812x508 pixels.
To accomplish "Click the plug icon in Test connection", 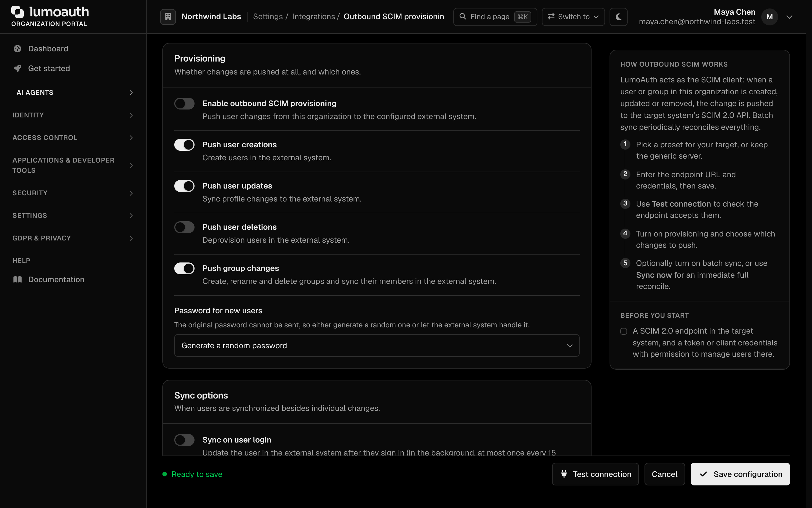I will pyautogui.click(x=564, y=474).
